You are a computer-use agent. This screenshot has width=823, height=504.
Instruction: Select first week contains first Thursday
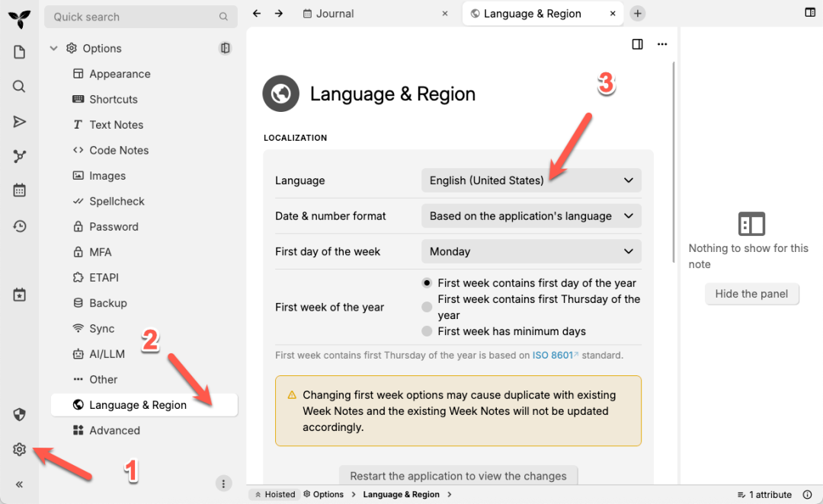pyautogui.click(x=427, y=307)
